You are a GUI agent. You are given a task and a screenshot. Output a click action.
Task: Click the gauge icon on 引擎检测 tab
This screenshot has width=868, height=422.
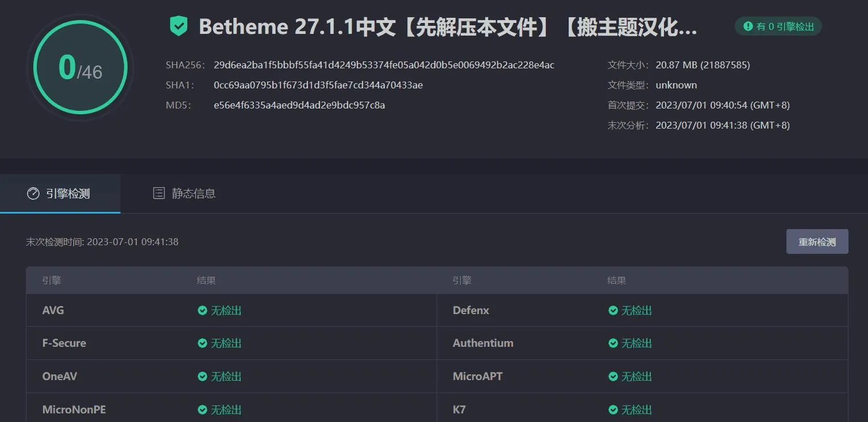(33, 193)
